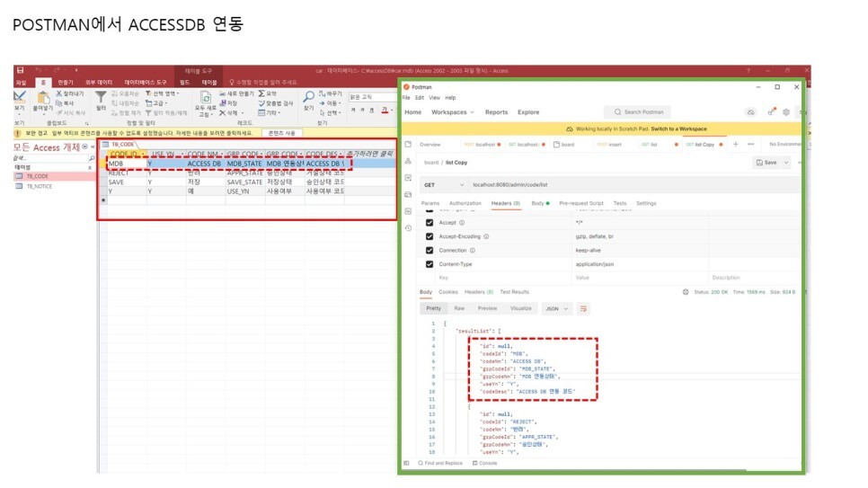868x488 pixels.
Task: Select the Raw response view tab
Action: [459, 308]
